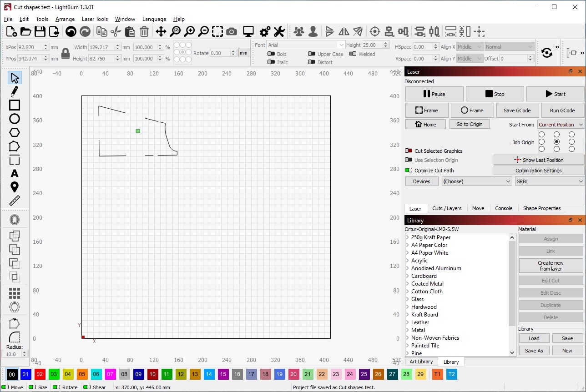Open the Normal text alignment dropdown
This screenshot has width=586, height=392.
pos(509,47)
